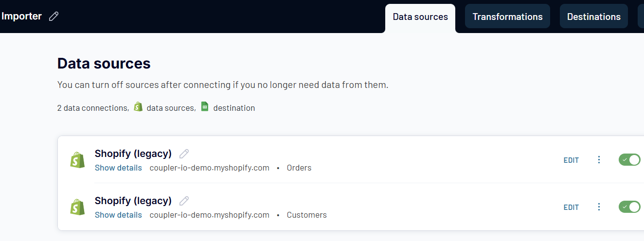The image size is (644, 241).
Task: Open three-dot menu for Customers source
Action: [599, 207]
